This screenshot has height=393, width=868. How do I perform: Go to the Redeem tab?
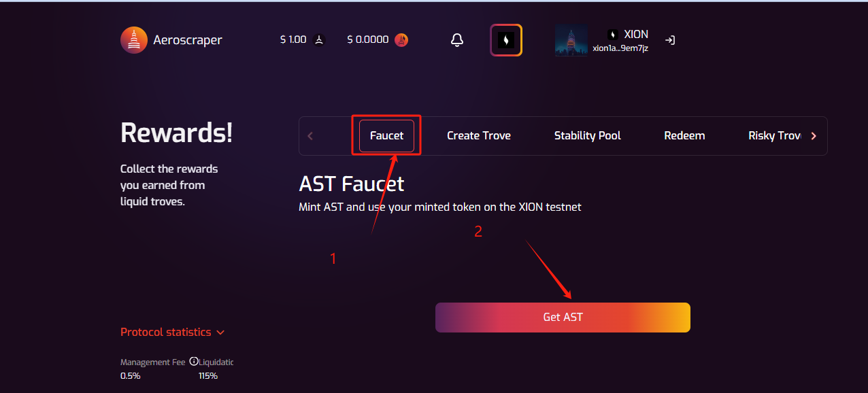coord(684,136)
